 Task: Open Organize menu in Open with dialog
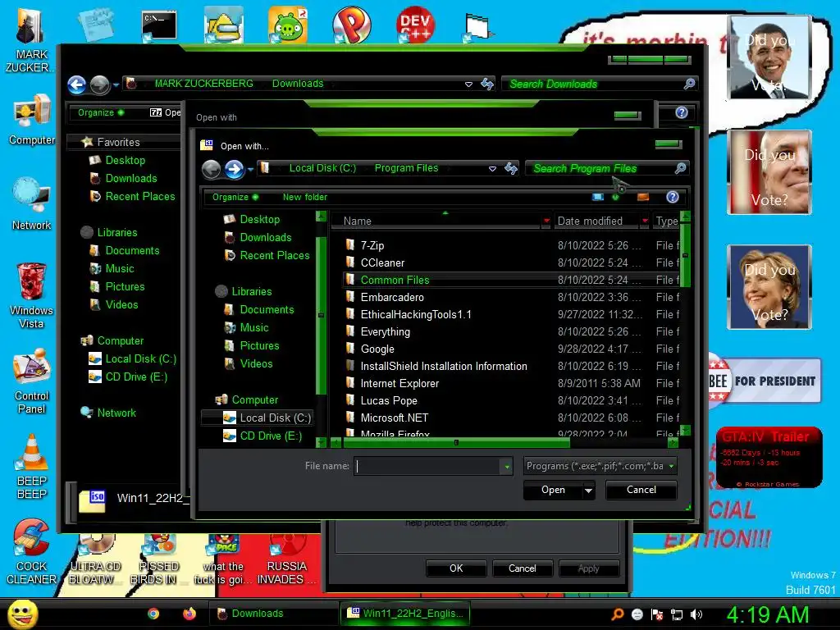click(235, 197)
